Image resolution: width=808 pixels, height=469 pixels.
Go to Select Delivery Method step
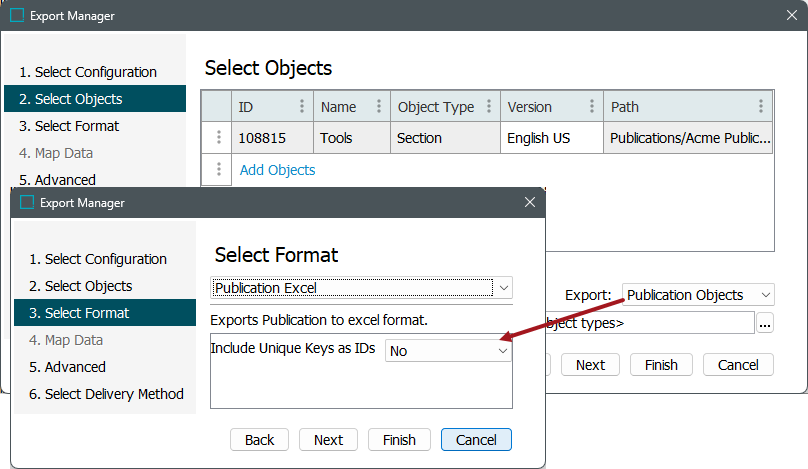(106, 394)
